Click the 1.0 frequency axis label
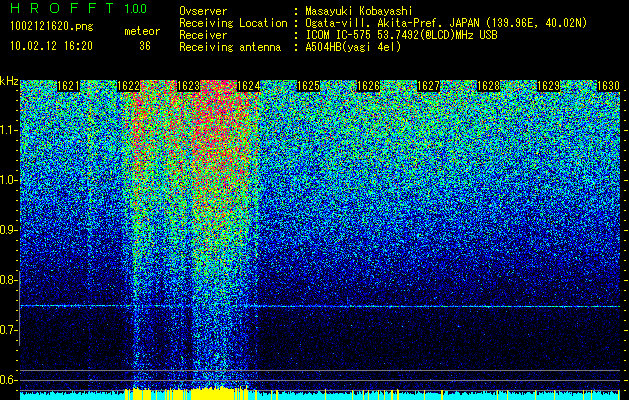 (x=8, y=180)
